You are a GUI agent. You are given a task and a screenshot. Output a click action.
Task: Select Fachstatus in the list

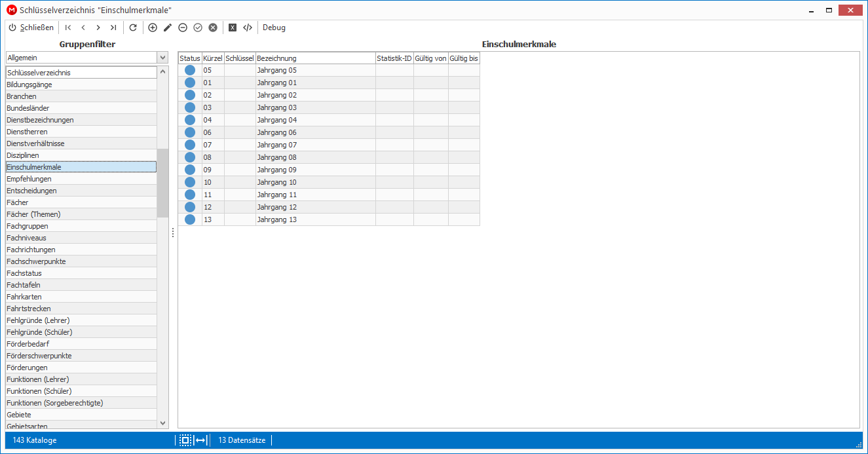click(81, 273)
